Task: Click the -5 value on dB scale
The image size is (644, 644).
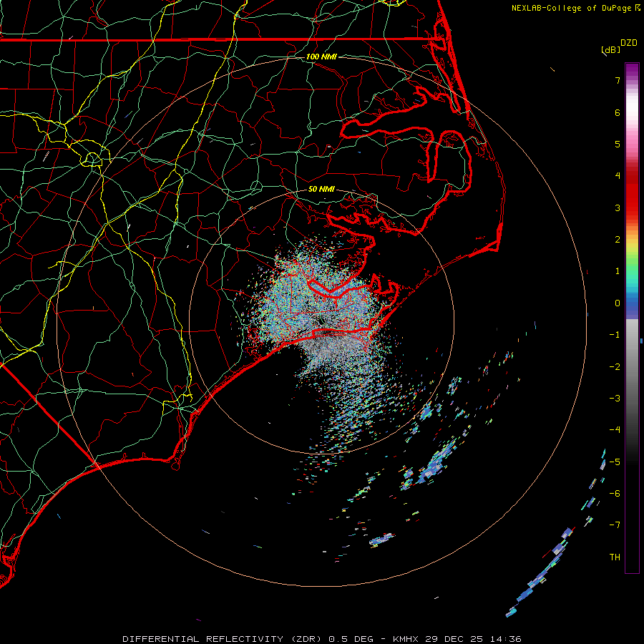Action: click(x=615, y=462)
